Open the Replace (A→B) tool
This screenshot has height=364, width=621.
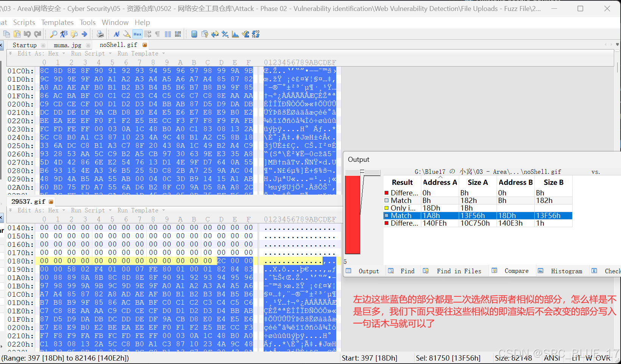pos(64,34)
